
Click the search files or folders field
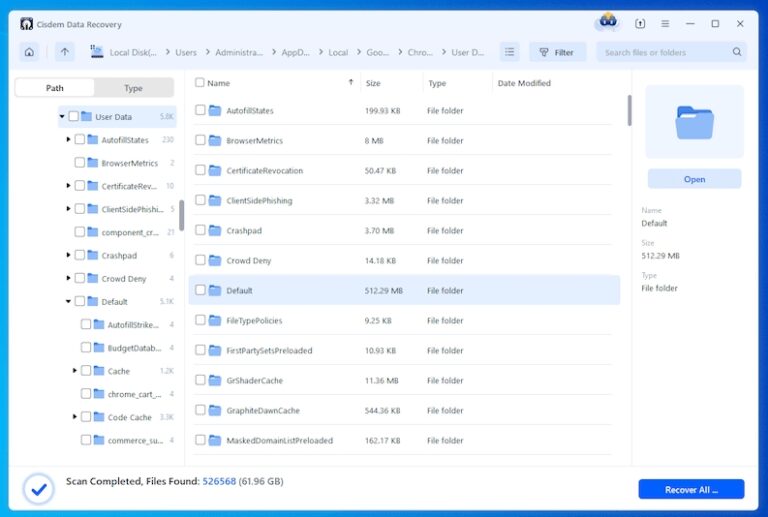[x=665, y=52]
